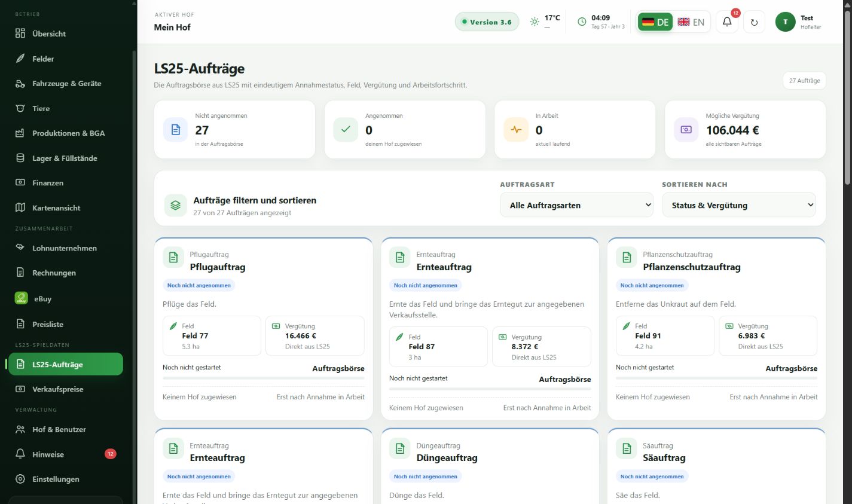
Task: Click the Pflugauftrag card document icon
Action: [173, 258]
